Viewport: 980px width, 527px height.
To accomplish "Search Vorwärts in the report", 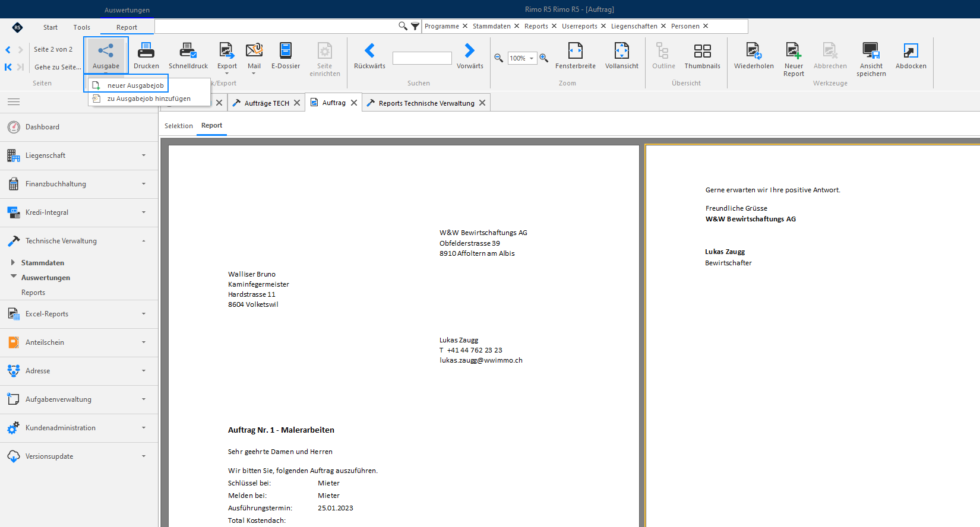I will 470,56.
